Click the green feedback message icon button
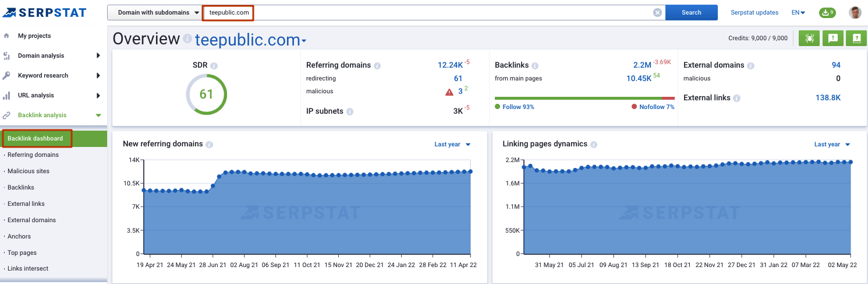868x284 pixels. coord(833,38)
